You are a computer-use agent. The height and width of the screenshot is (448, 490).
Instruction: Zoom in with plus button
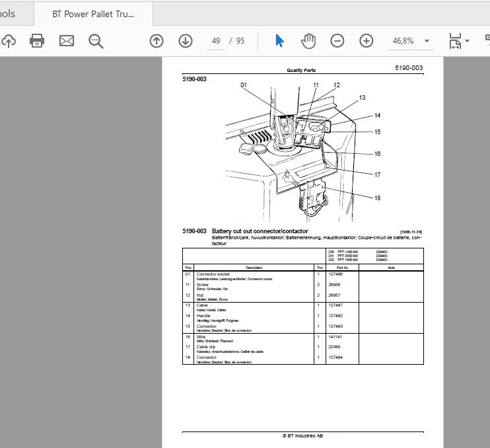[x=367, y=41]
